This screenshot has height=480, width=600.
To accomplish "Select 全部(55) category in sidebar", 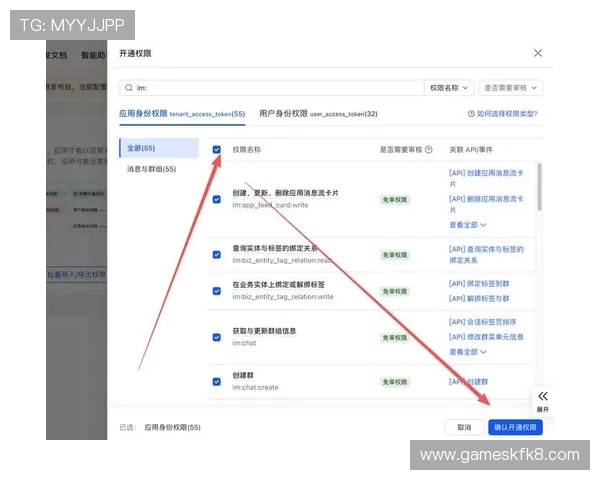I will [x=159, y=148].
